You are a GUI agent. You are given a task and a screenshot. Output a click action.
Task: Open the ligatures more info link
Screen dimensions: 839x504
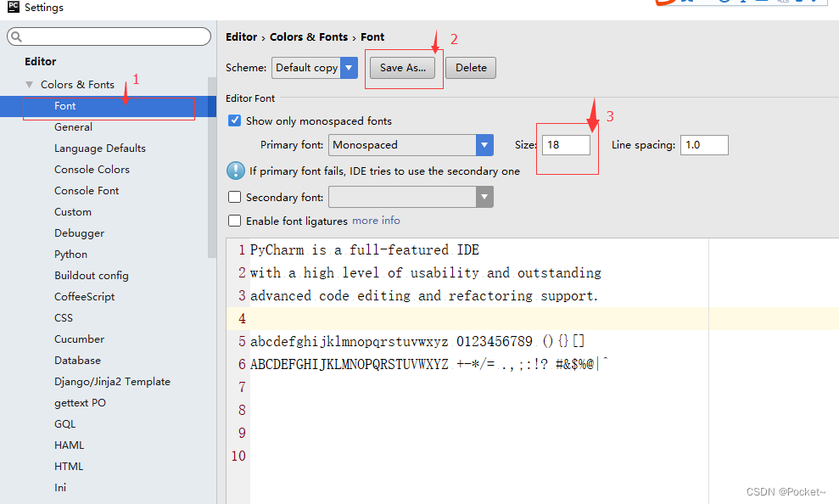pos(376,221)
